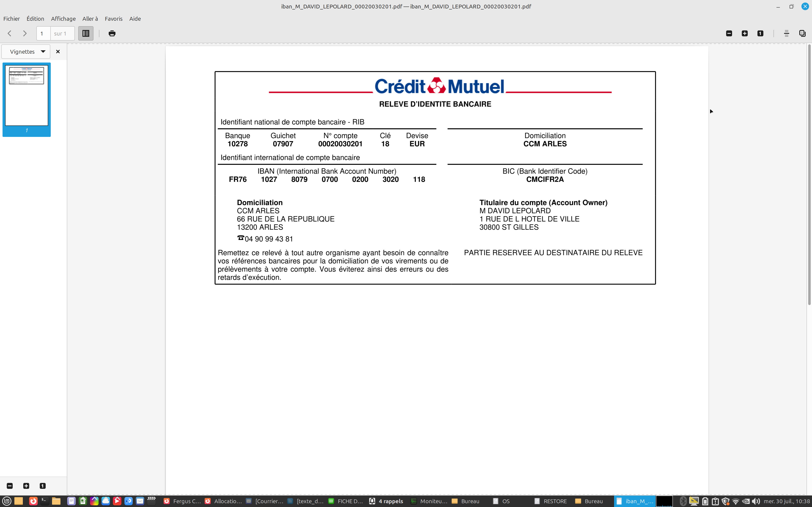Toggle continuous scrolling mode icon

(786, 33)
